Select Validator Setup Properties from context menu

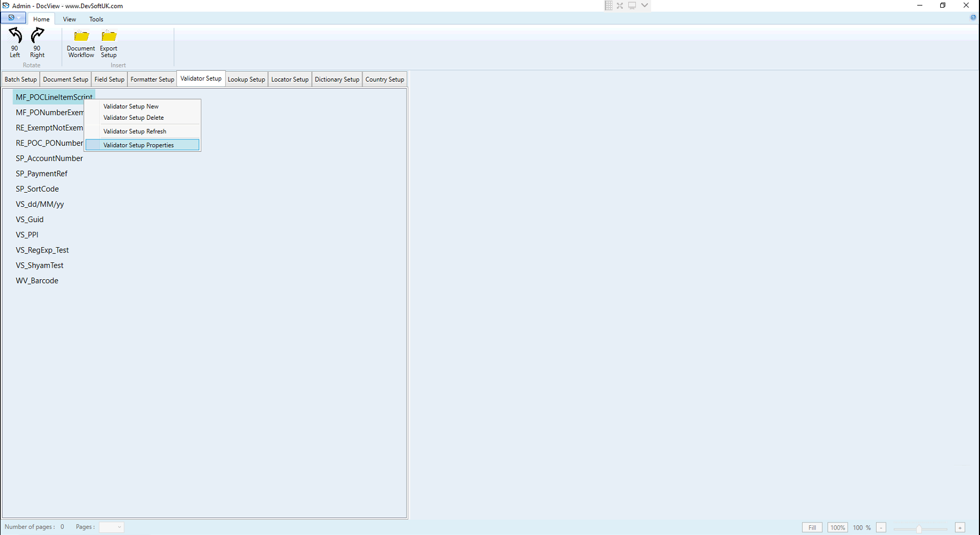138,145
